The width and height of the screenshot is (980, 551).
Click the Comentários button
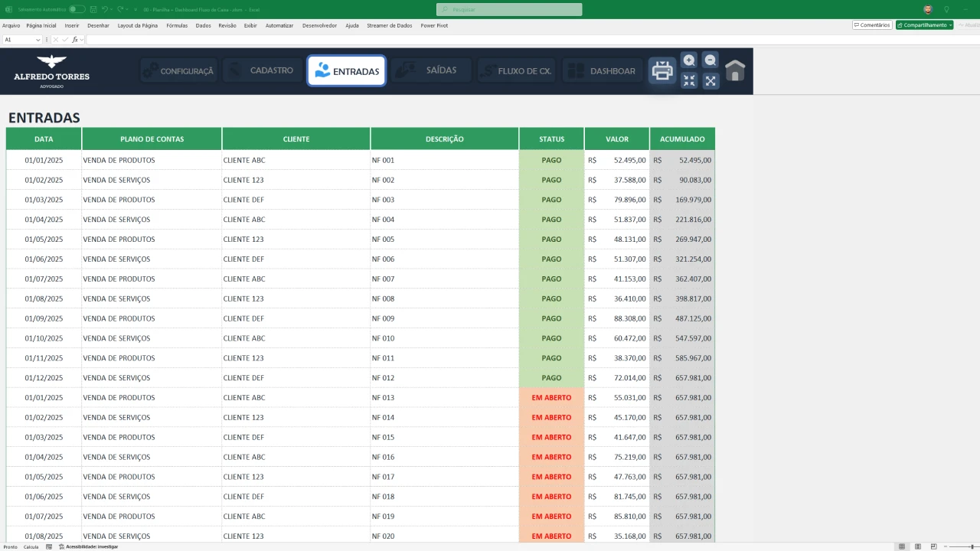(x=872, y=25)
